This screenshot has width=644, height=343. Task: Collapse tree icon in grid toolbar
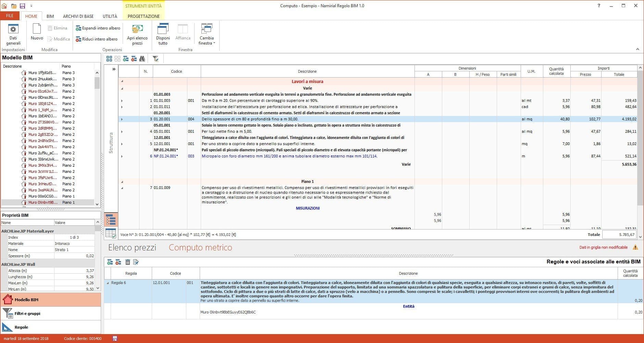pyautogui.click(x=134, y=59)
